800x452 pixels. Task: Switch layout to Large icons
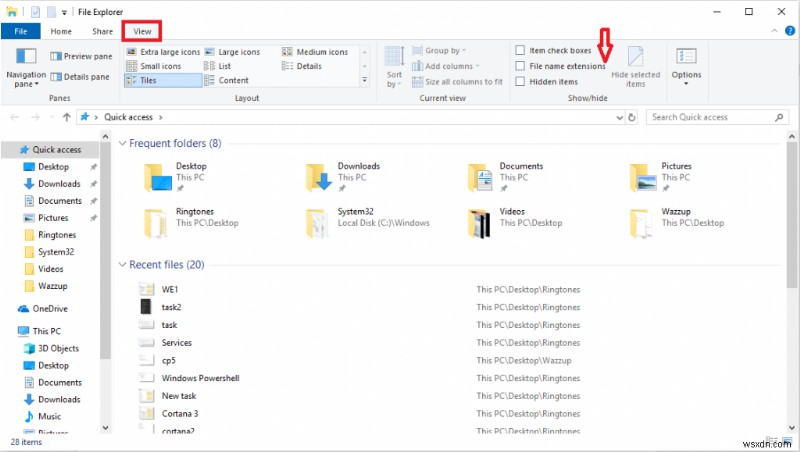pyautogui.click(x=232, y=52)
